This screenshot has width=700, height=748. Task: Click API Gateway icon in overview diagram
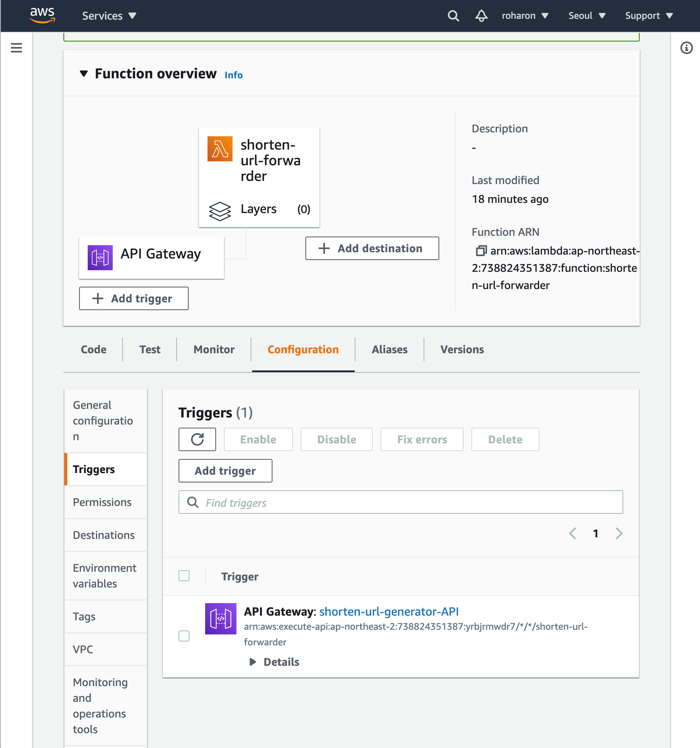pos(100,258)
